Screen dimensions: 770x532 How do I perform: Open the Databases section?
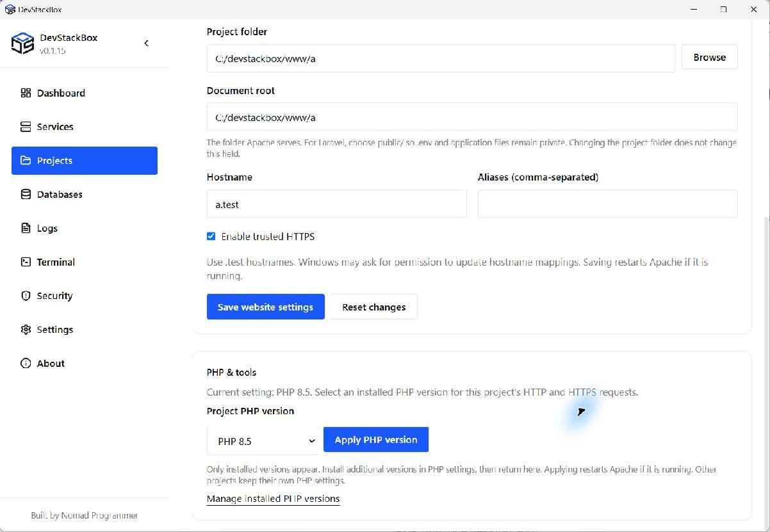(x=85, y=195)
